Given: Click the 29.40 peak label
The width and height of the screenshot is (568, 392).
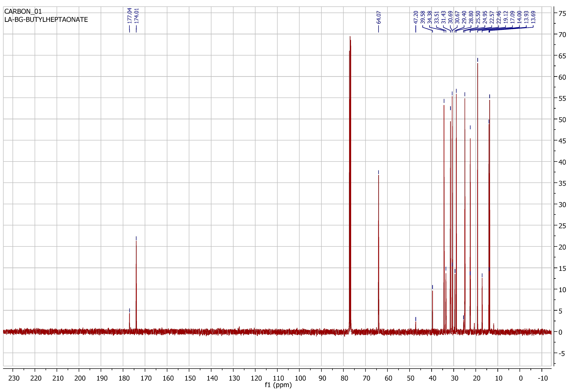Looking at the screenshot, I should point(464,17).
